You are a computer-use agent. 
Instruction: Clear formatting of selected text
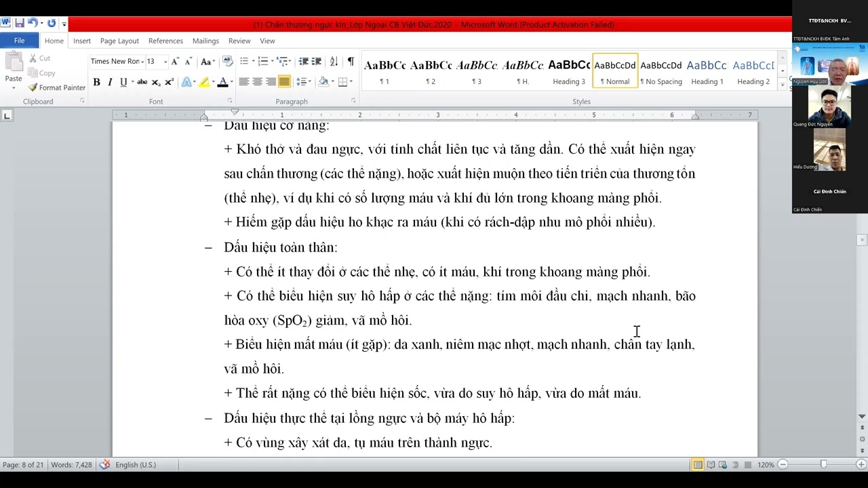(x=227, y=62)
